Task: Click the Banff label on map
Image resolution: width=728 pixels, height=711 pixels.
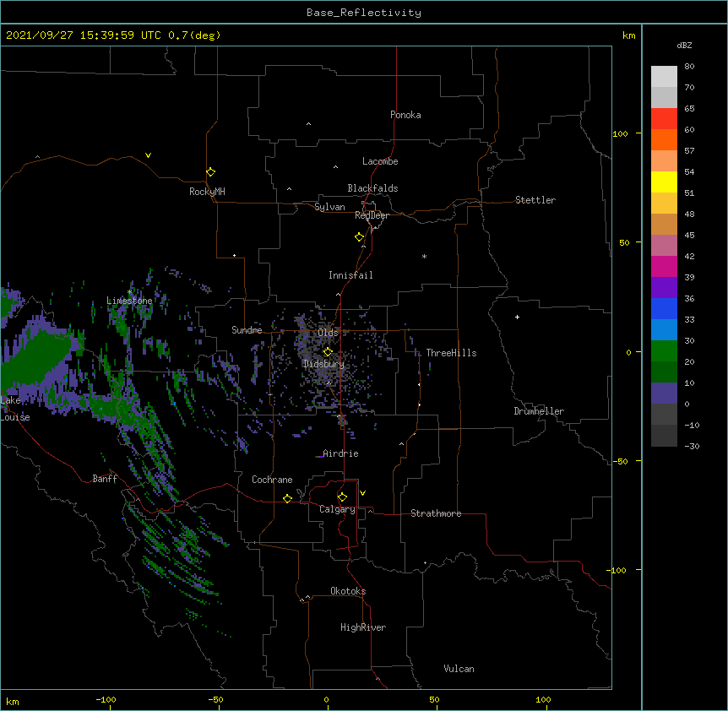Action: tap(105, 479)
